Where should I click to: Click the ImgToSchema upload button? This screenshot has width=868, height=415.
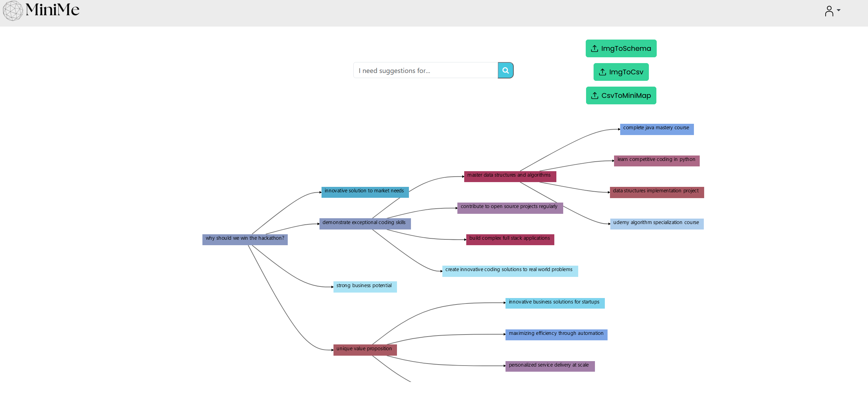tap(621, 48)
